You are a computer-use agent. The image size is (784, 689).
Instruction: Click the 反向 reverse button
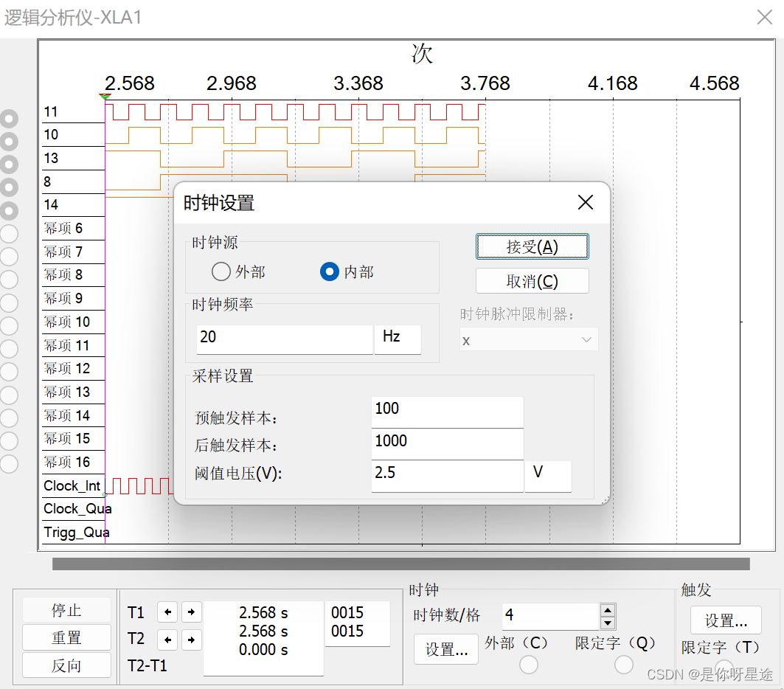66,665
